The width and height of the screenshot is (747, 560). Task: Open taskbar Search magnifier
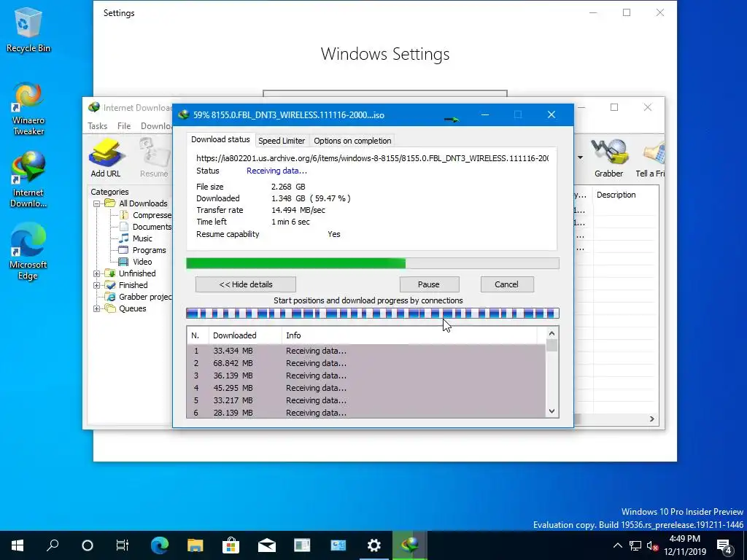coord(53,545)
